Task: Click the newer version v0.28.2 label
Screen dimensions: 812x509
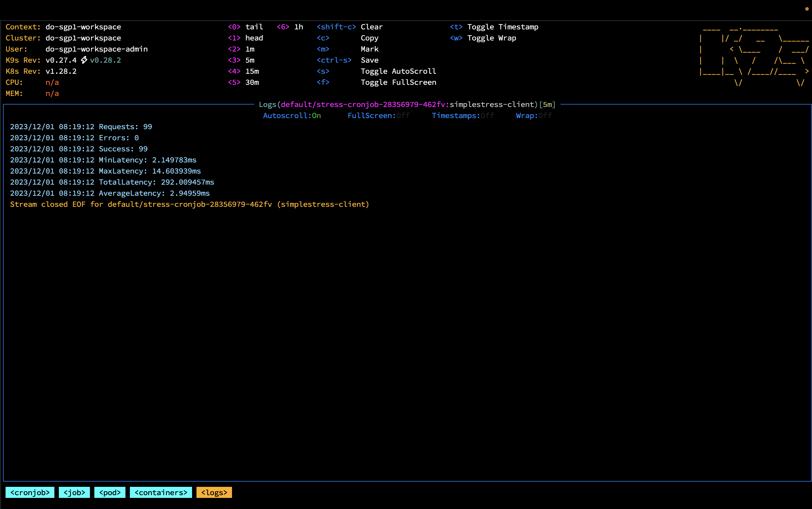Action: point(105,60)
